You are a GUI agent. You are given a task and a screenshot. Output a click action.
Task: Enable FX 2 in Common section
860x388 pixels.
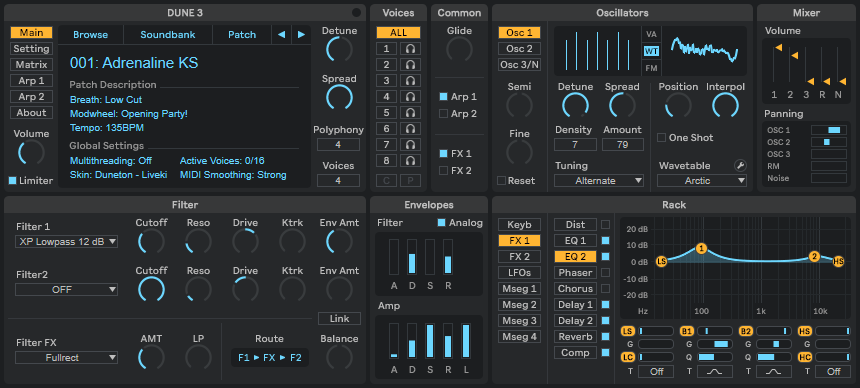443,171
